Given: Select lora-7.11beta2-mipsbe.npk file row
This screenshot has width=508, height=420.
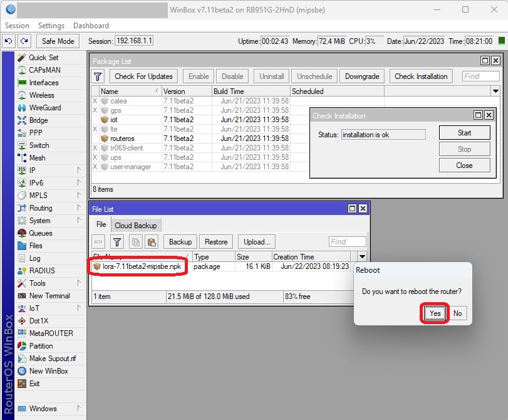Looking at the screenshot, I should pyautogui.click(x=220, y=266).
